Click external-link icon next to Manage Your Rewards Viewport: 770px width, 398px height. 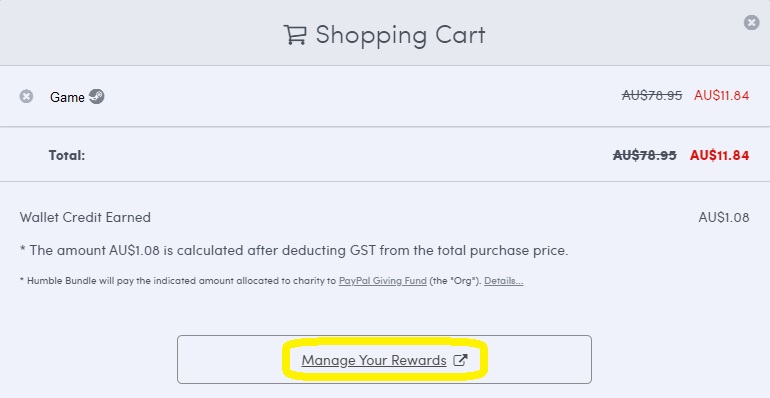[x=460, y=360]
